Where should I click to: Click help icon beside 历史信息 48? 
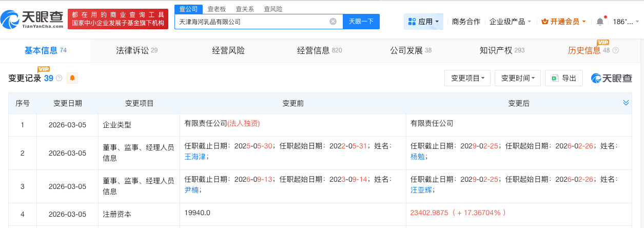(616, 50)
